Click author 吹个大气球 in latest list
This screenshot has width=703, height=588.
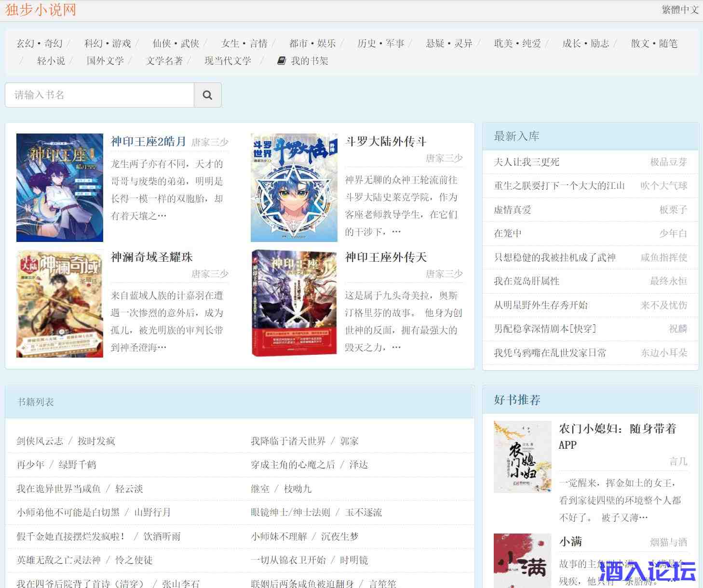[x=663, y=186]
